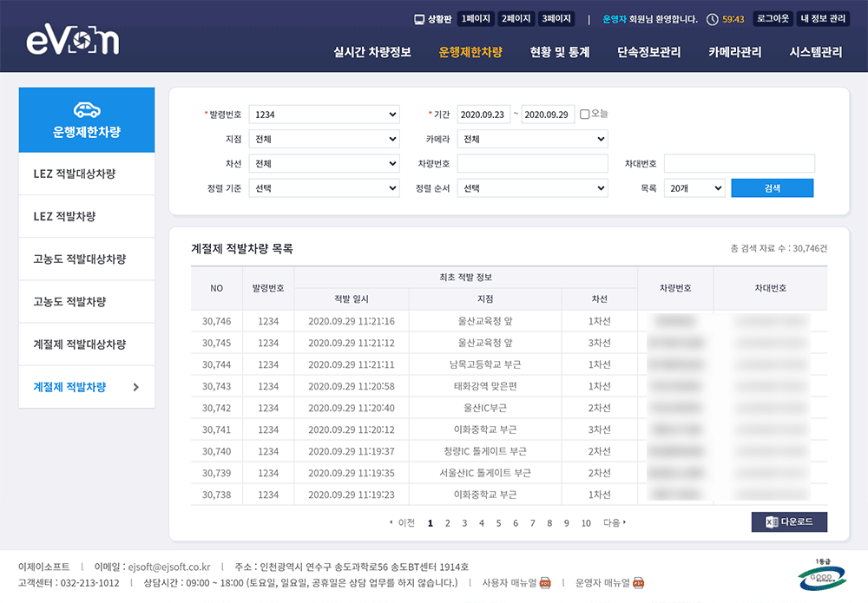Click the arrow beside 계절제 적발차량

point(135,388)
